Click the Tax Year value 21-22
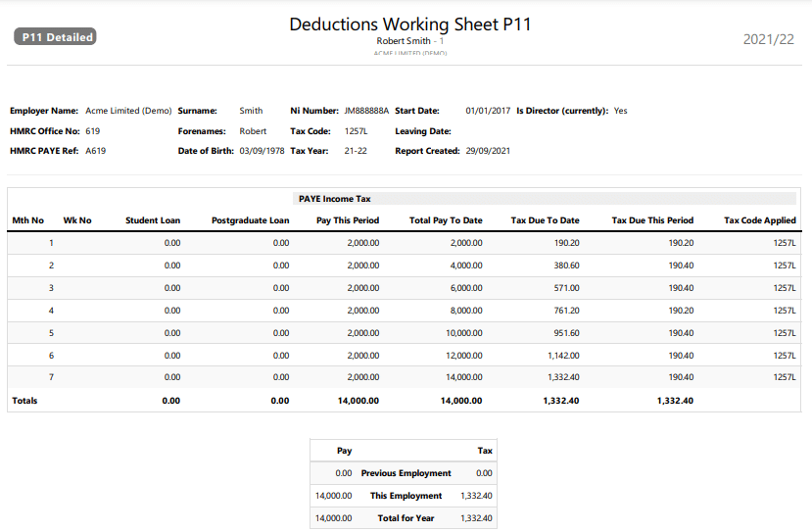 pyautogui.click(x=356, y=151)
